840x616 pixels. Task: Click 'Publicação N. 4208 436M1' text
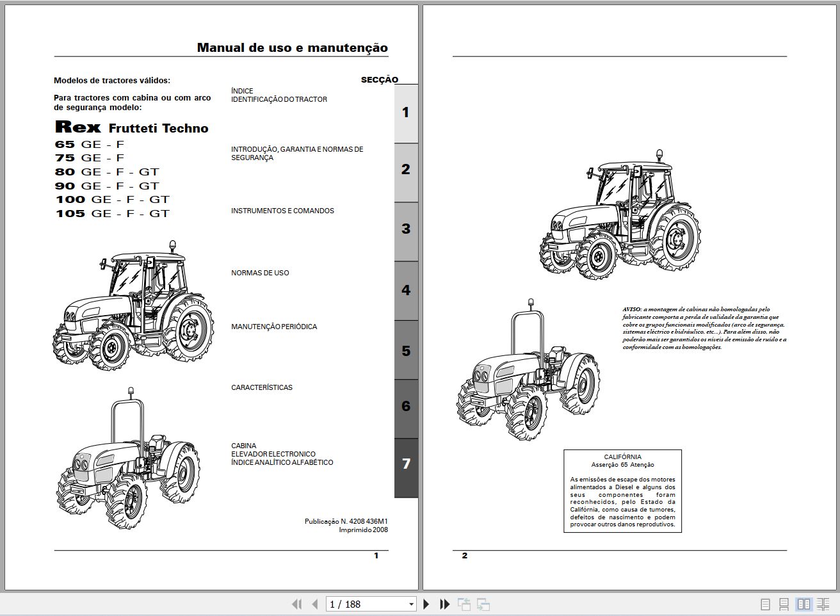tap(346, 522)
